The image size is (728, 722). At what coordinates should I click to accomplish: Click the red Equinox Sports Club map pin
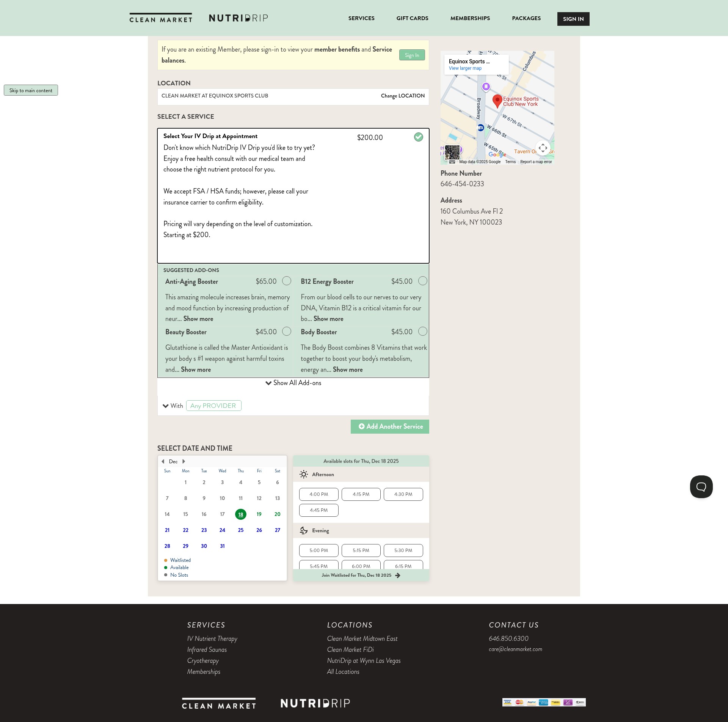pos(497,101)
